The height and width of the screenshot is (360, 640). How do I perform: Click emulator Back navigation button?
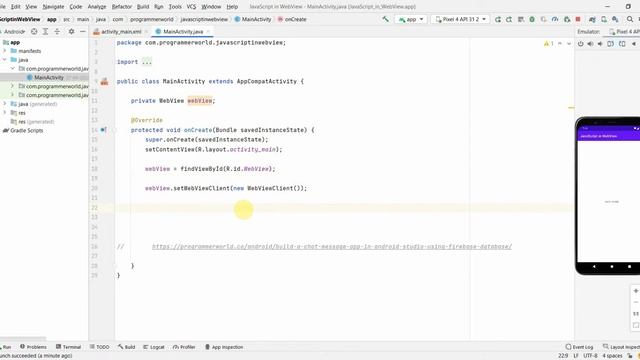tap(594, 267)
